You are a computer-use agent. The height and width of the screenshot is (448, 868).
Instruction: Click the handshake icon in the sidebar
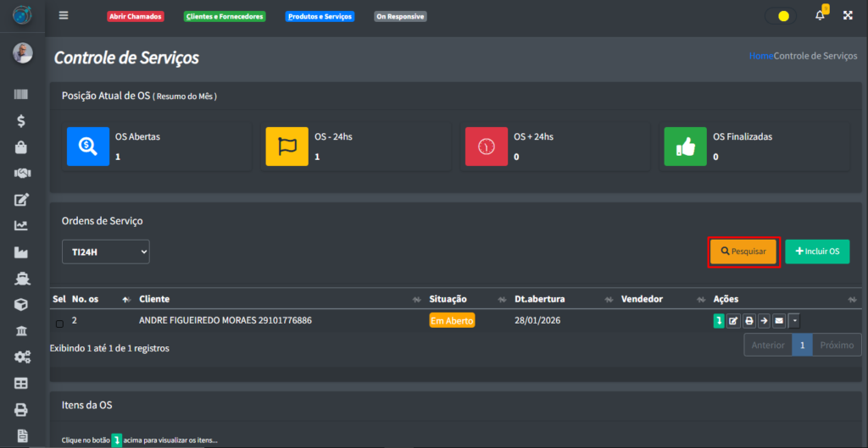[x=22, y=174]
